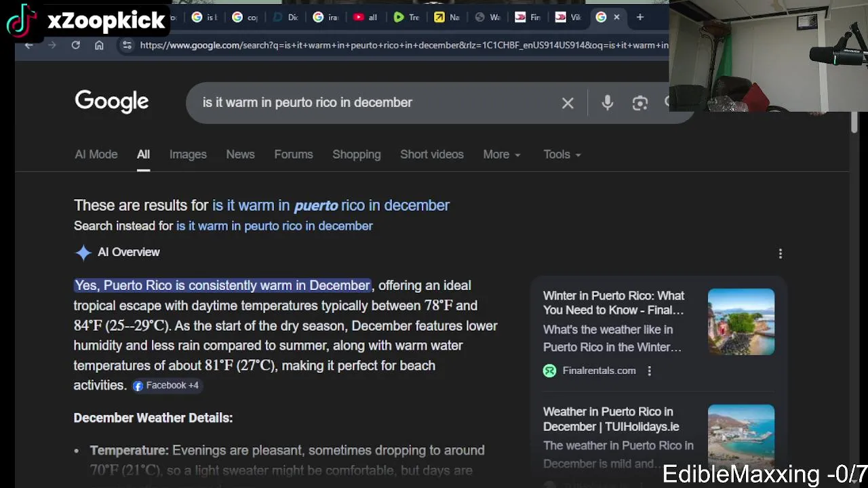Switch to the 'Tre' browser tab
868x488 pixels.
[x=406, y=17]
